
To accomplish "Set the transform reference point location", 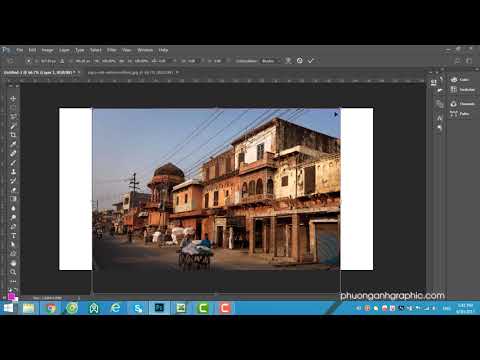I will pyautogui.click(x=28, y=61).
